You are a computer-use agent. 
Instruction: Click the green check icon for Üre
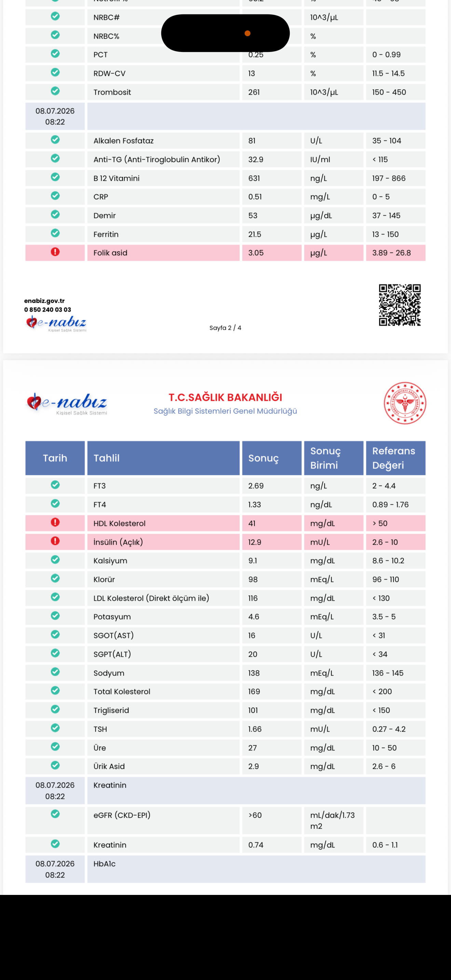pyautogui.click(x=55, y=746)
